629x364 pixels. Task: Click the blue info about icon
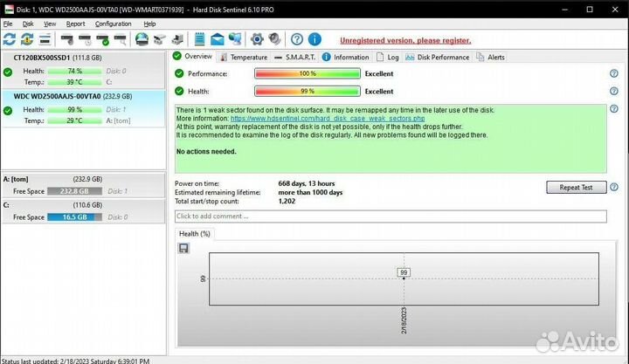click(x=314, y=39)
